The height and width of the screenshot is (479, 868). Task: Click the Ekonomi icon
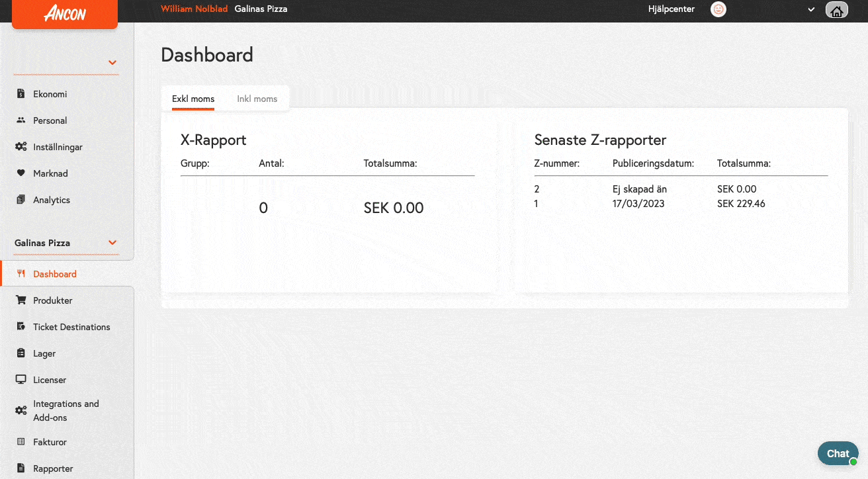click(21, 94)
